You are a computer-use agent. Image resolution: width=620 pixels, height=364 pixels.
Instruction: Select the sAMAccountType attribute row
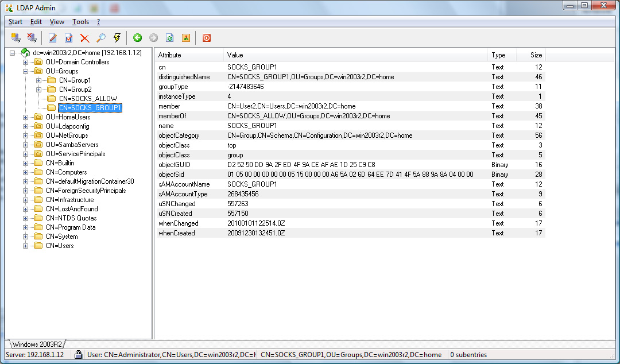(x=350, y=194)
